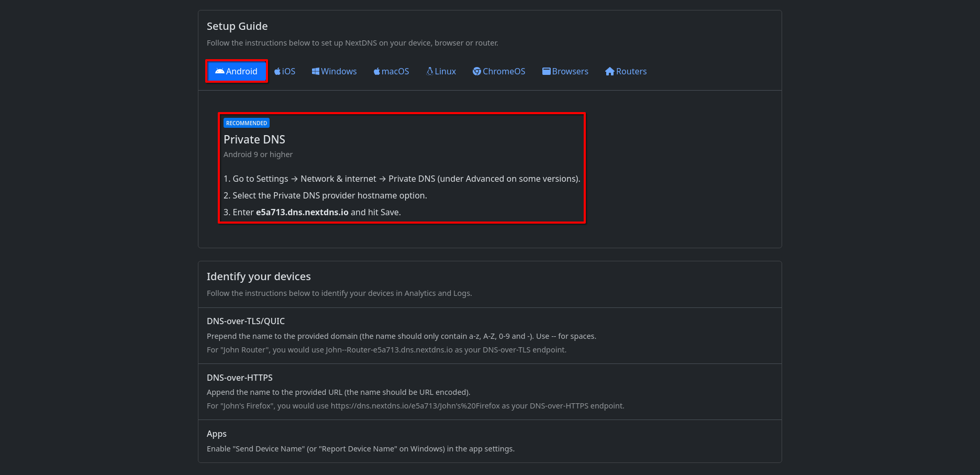Click the "Enable "Send Device Name"" instruction
Image resolution: width=980 pixels, height=475 pixels.
pyautogui.click(x=361, y=449)
